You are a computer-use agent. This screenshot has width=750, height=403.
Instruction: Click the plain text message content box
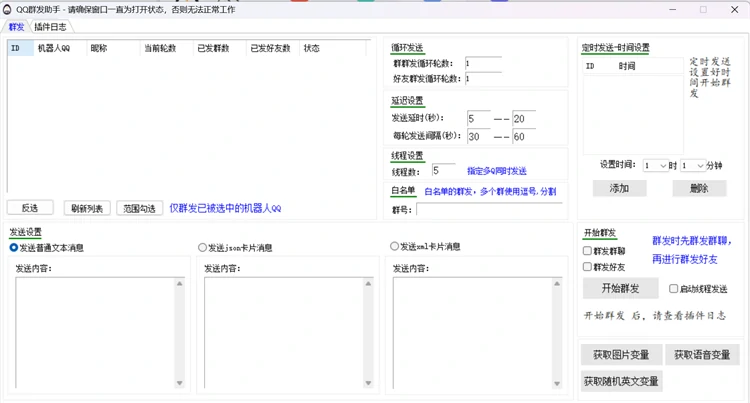point(100,333)
